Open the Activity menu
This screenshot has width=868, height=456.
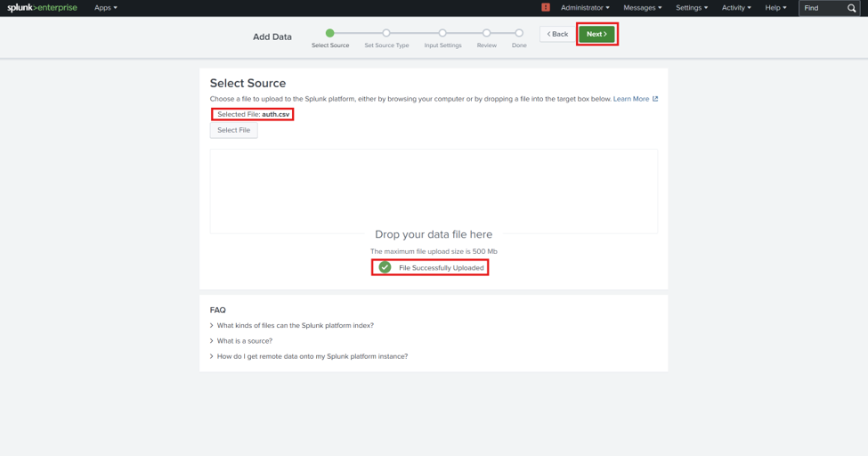pyautogui.click(x=736, y=8)
